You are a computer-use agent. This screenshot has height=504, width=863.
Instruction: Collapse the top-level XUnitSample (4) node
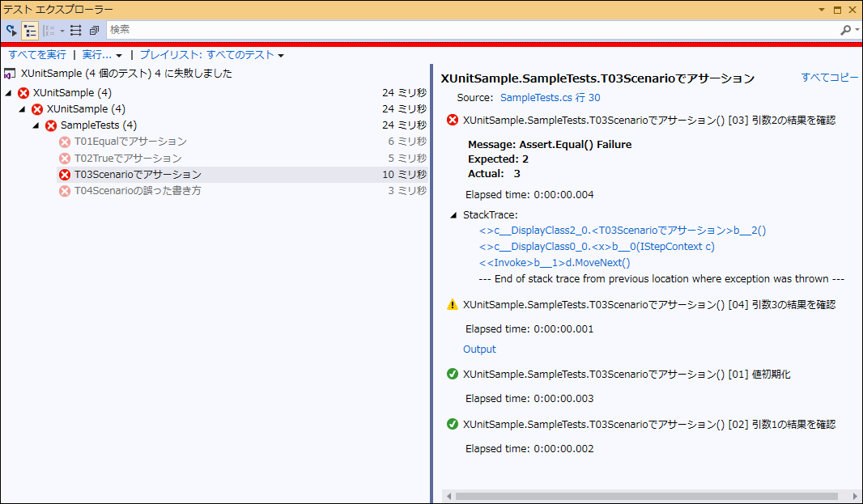pyautogui.click(x=9, y=93)
